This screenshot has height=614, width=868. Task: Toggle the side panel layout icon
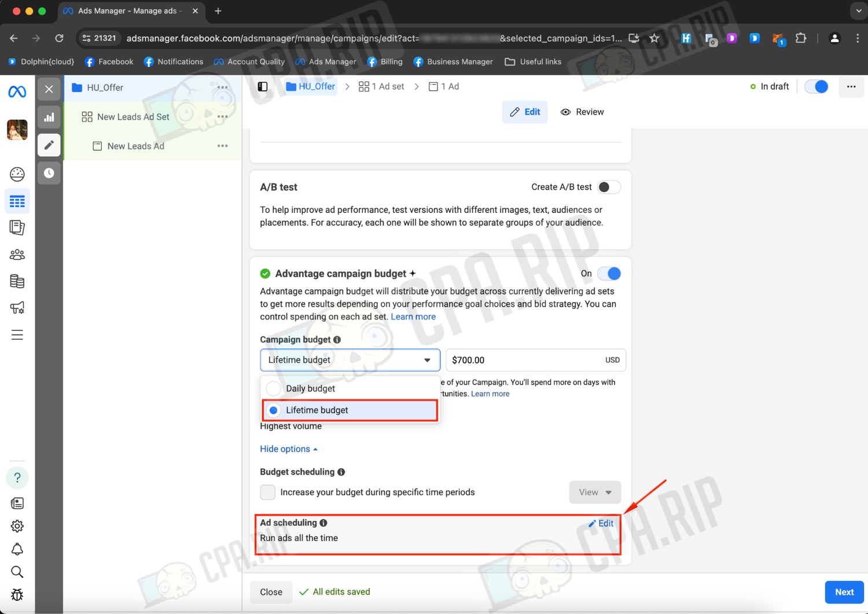tap(263, 86)
